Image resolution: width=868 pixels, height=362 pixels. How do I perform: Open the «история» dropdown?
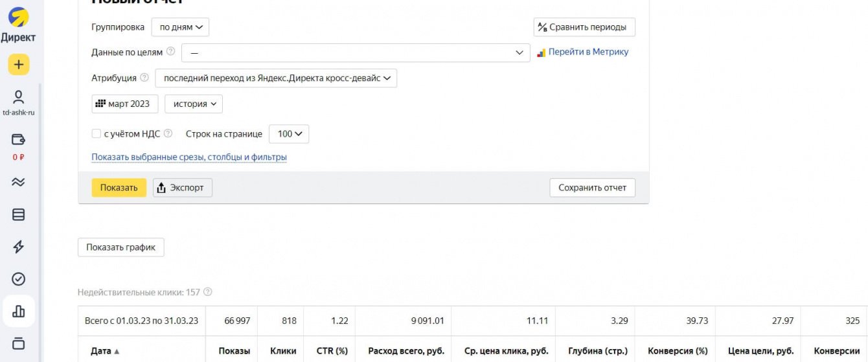point(194,104)
